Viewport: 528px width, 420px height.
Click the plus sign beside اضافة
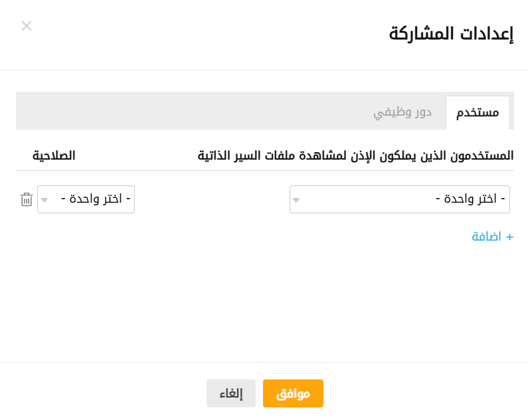pos(509,237)
